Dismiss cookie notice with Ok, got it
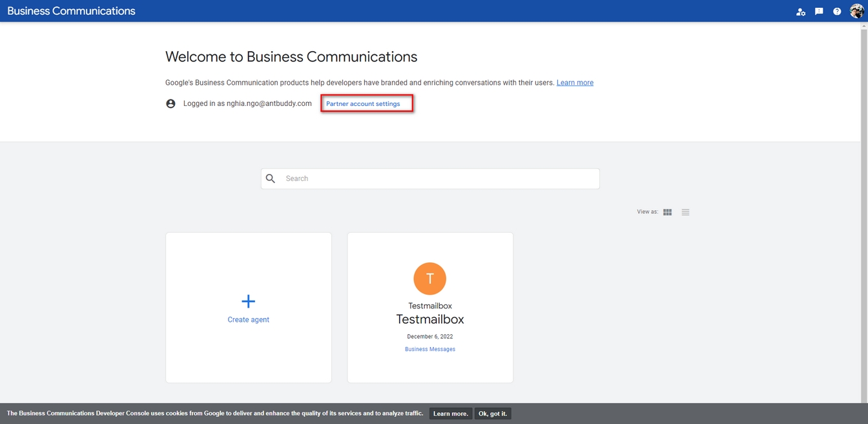Image resolution: width=868 pixels, height=424 pixels. click(x=493, y=414)
